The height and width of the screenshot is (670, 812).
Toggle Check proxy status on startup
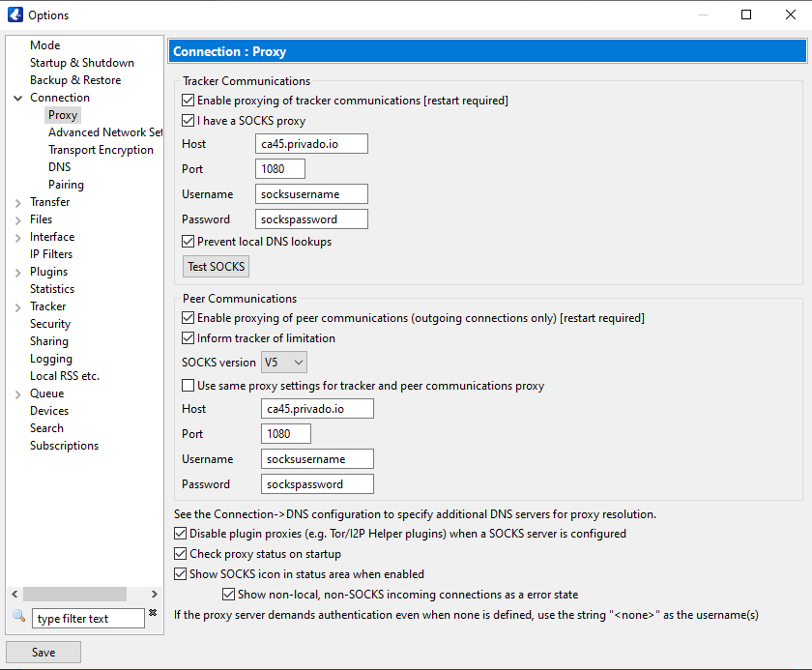tap(181, 554)
